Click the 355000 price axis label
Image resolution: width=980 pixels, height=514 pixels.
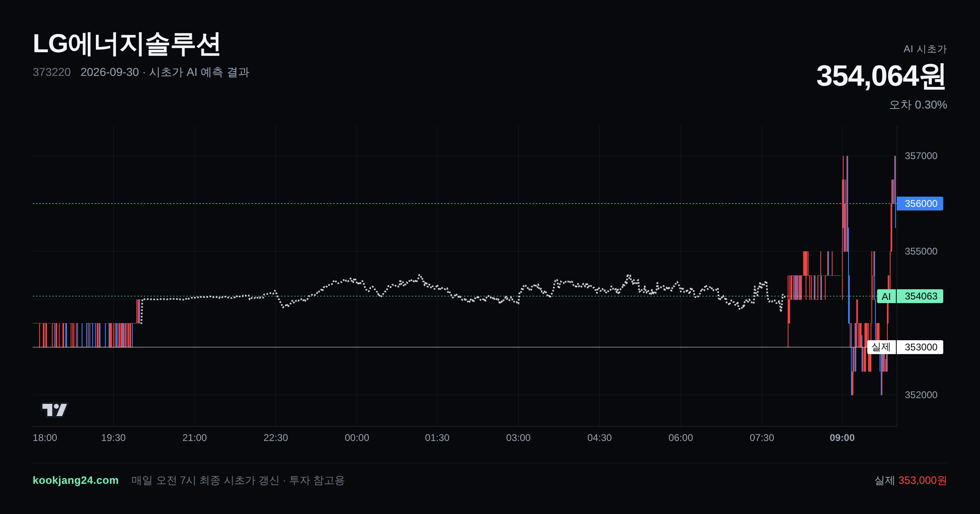921,251
